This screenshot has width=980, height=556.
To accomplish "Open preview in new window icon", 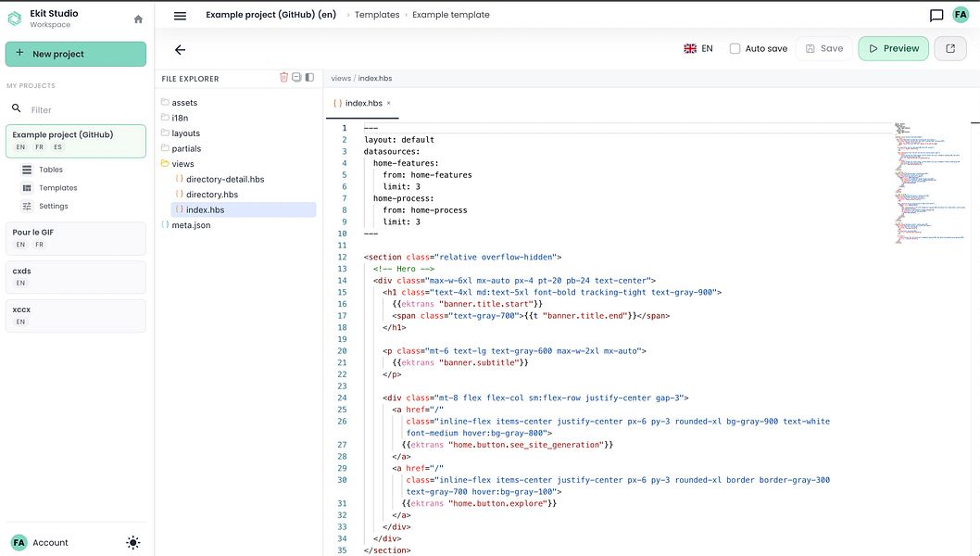I will 949,48.
